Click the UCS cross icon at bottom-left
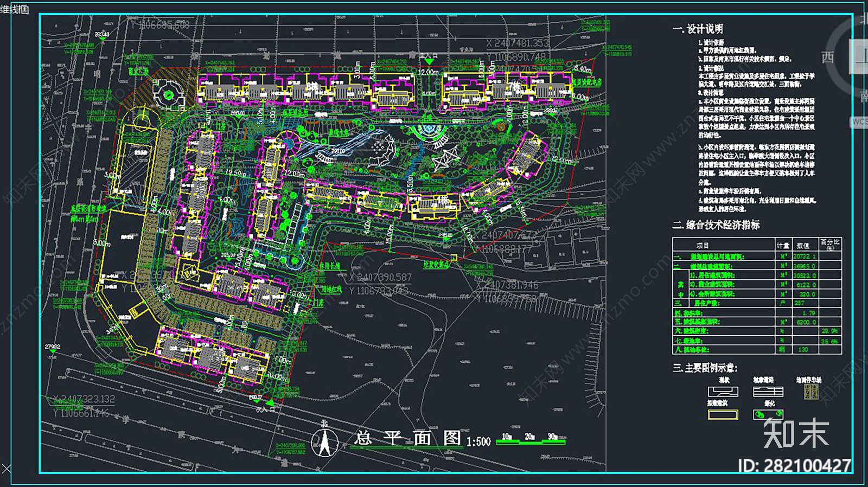 point(5,468)
